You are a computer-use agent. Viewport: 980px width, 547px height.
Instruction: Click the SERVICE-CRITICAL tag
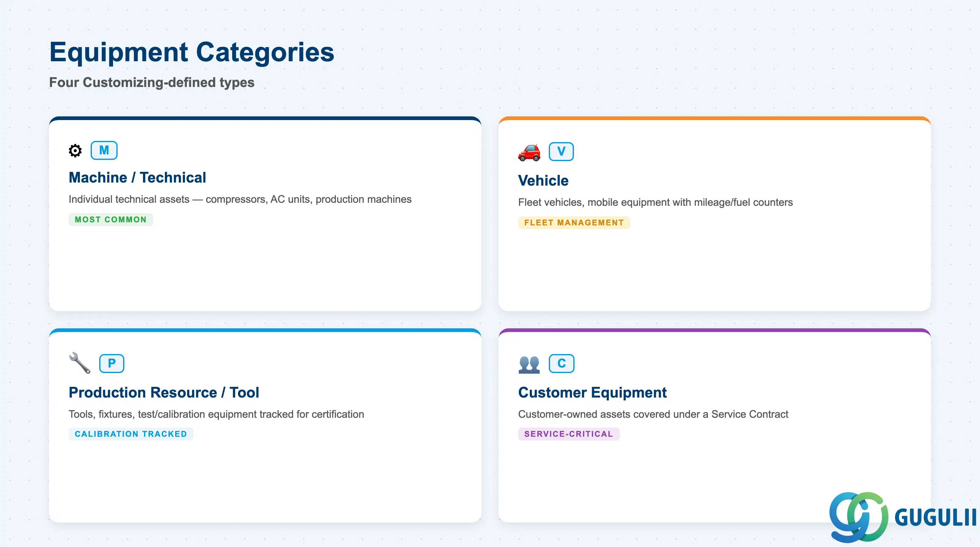[569, 434]
